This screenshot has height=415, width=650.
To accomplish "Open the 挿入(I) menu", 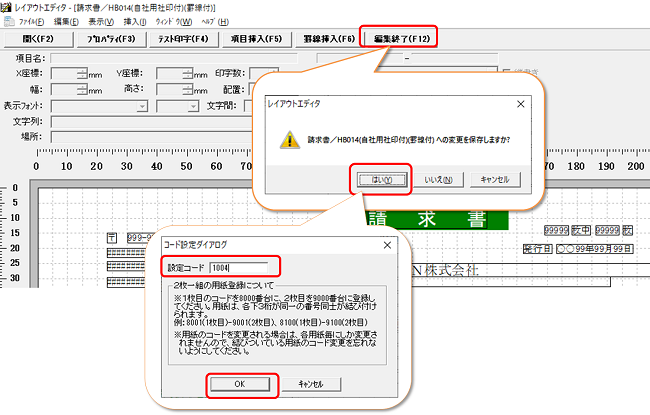I will pyautogui.click(x=135, y=20).
